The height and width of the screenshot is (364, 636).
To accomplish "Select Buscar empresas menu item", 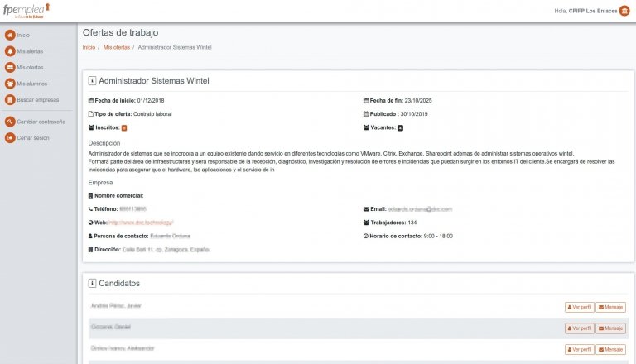I will [38, 99].
